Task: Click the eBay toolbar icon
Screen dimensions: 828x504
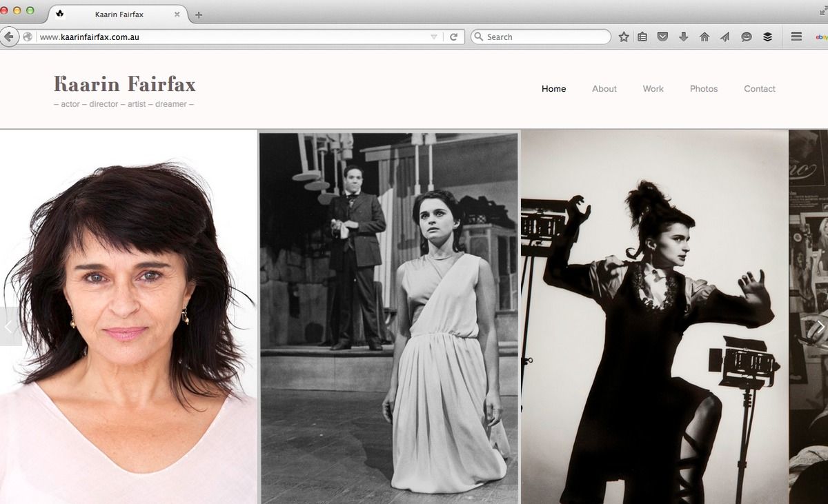Action: (821, 37)
